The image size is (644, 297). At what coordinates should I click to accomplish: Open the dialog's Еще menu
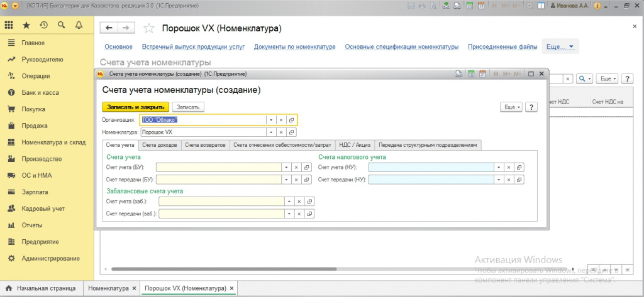pos(511,107)
